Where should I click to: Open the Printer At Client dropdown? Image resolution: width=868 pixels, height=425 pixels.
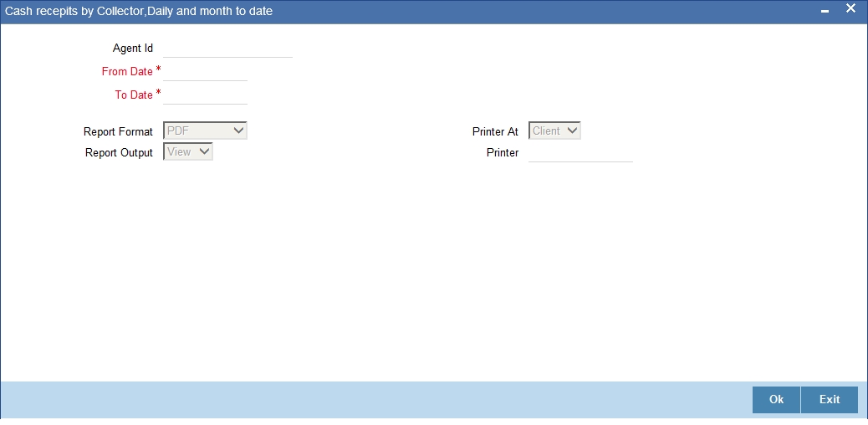[554, 131]
